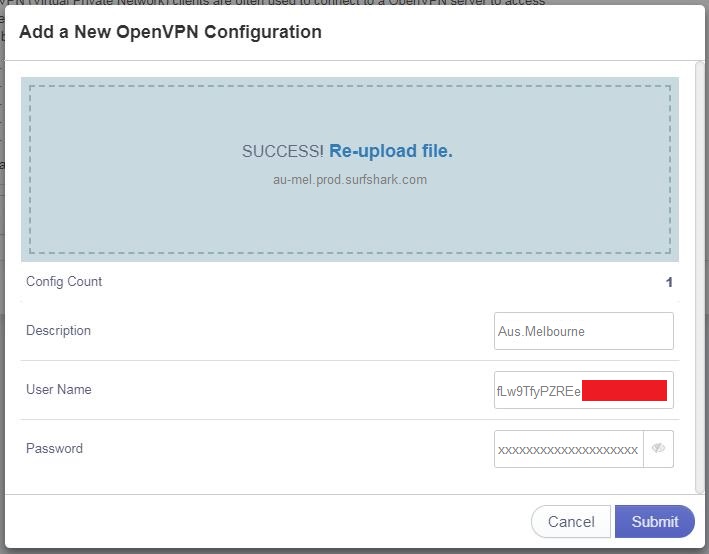Click the Re-upload file link
Image resolution: width=709 pixels, height=554 pixels.
coord(390,151)
